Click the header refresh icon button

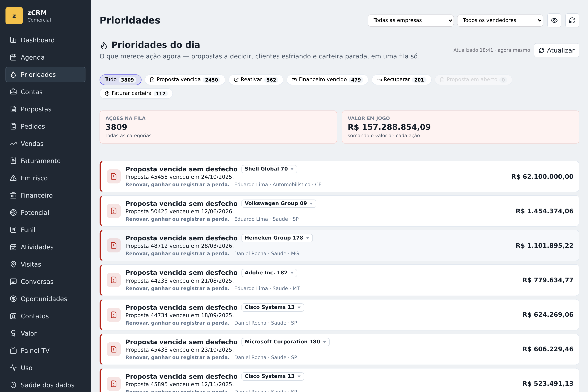pyautogui.click(x=572, y=20)
